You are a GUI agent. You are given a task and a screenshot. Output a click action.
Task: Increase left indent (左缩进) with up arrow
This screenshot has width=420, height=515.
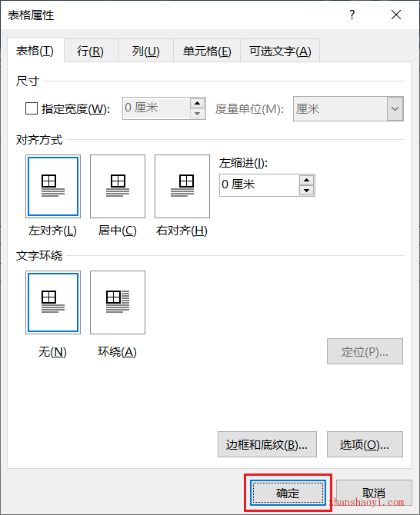pos(307,180)
